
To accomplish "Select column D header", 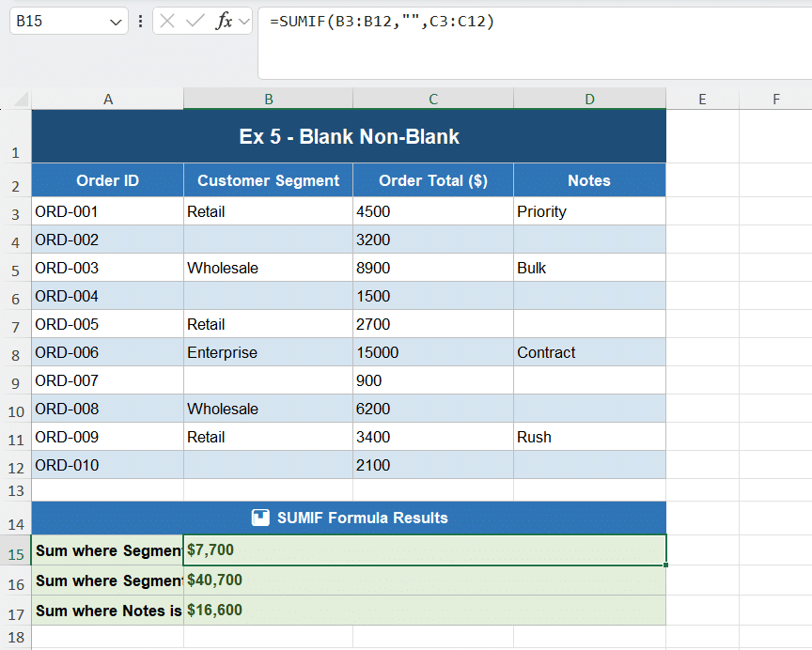I will (x=589, y=97).
